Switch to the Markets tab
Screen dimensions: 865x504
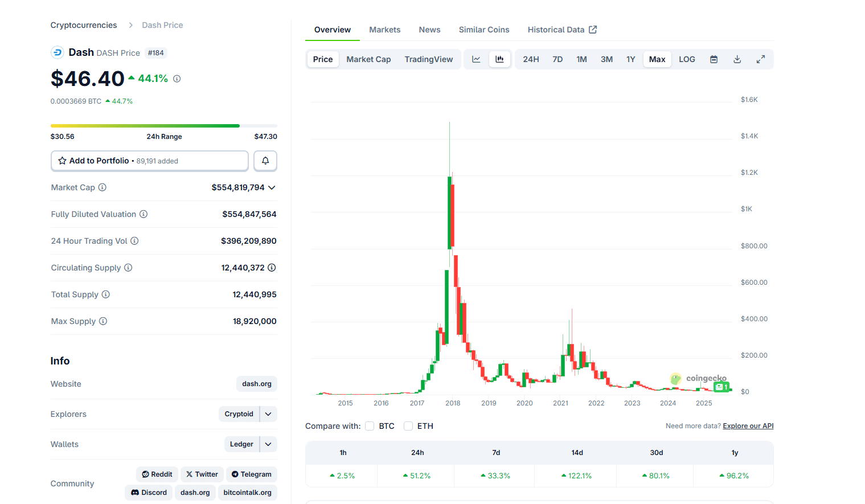[x=384, y=29]
